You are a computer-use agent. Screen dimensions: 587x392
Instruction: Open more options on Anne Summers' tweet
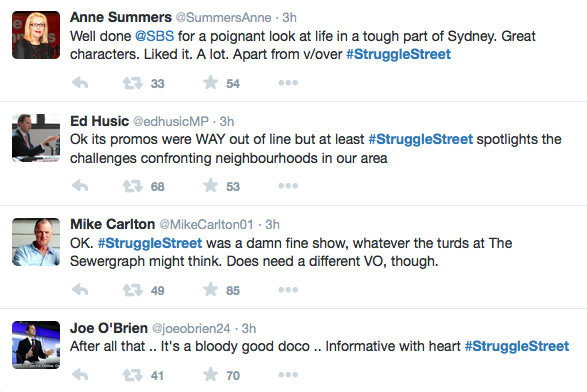click(288, 83)
